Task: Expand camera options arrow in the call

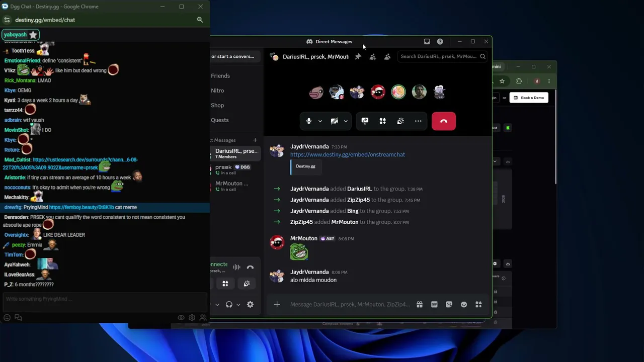Action: [345, 121]
